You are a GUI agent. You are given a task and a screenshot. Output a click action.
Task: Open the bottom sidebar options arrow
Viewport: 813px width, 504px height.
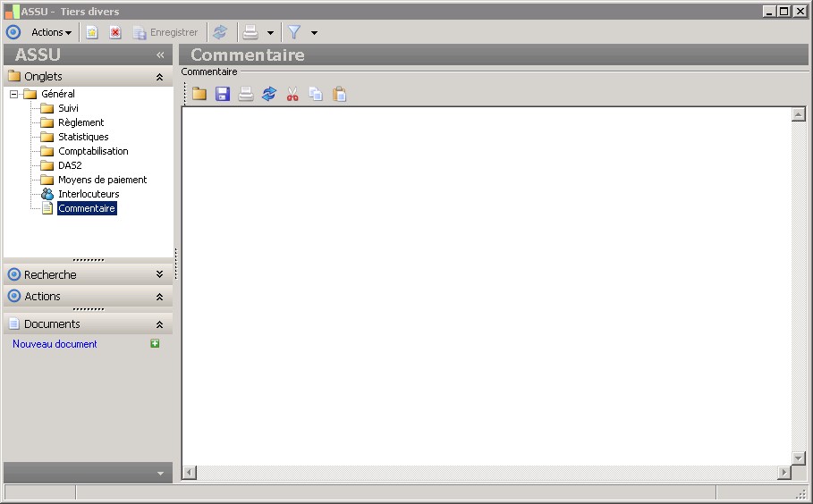tap(160, 473)
